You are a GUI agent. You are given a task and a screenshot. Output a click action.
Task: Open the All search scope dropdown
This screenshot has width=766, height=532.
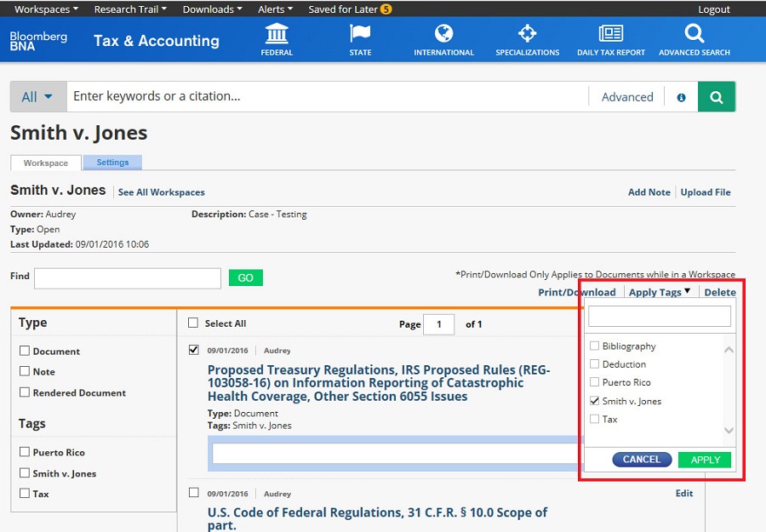point(37,97)
